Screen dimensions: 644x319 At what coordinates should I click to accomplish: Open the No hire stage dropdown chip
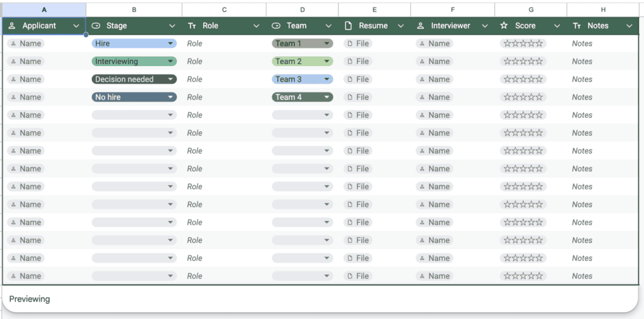[x=135, y=97]
